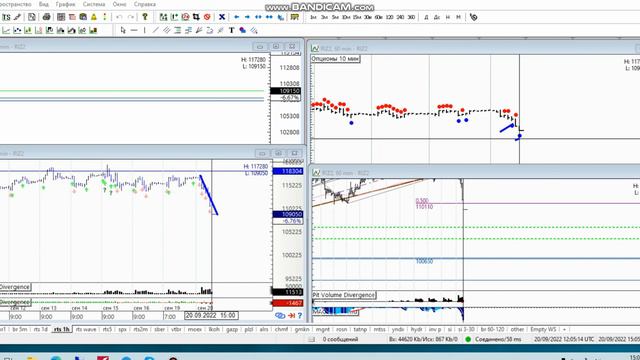Click the 109150 price label on axis
Image resolution: width=640 pixels, height=360 pixels.
tap(286, 91)
